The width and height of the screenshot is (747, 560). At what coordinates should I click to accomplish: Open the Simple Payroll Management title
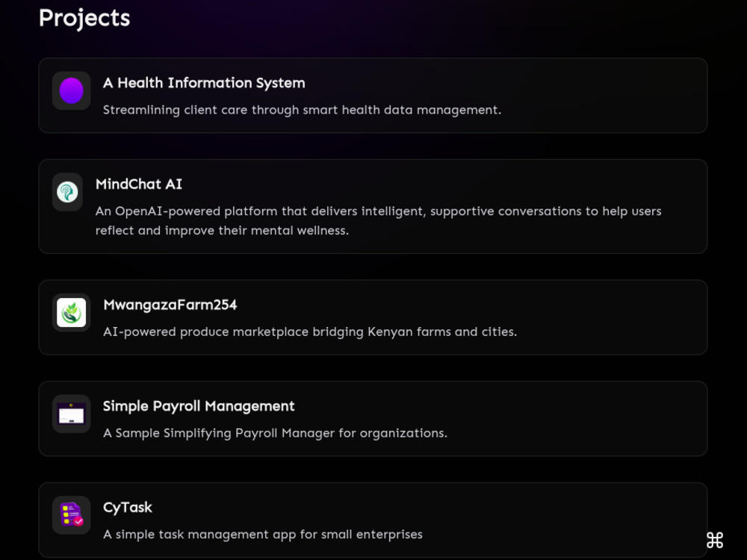[x=199, y=406]
